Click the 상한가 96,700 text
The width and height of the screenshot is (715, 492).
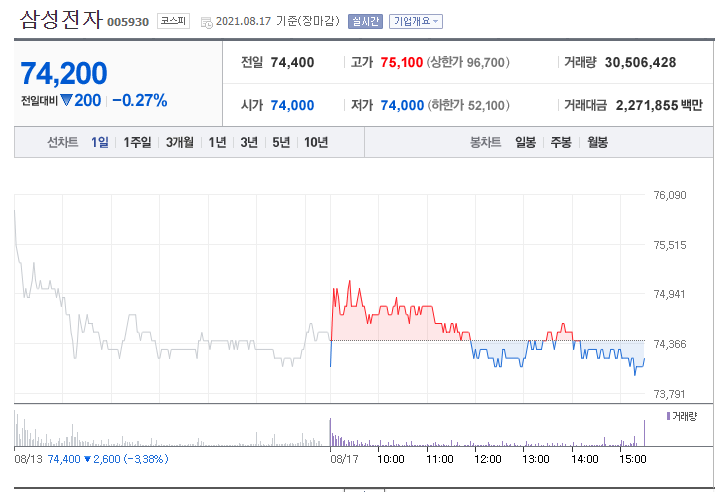[468, 62]
